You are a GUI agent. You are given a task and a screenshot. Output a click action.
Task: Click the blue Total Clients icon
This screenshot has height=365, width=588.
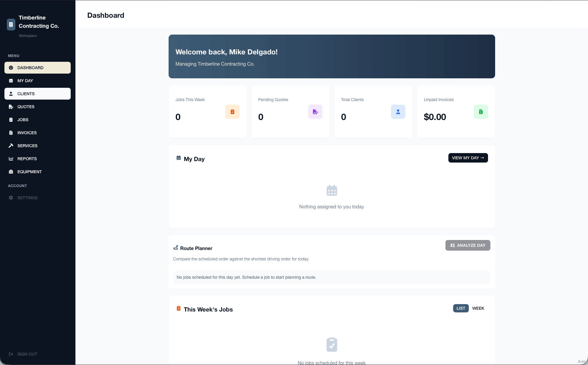[398, 112]
